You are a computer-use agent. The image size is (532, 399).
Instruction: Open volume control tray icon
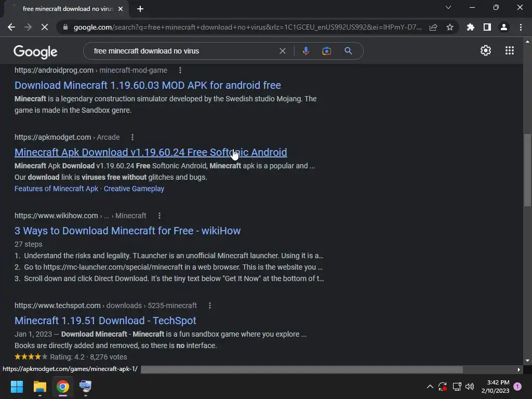tap(470, 387)
